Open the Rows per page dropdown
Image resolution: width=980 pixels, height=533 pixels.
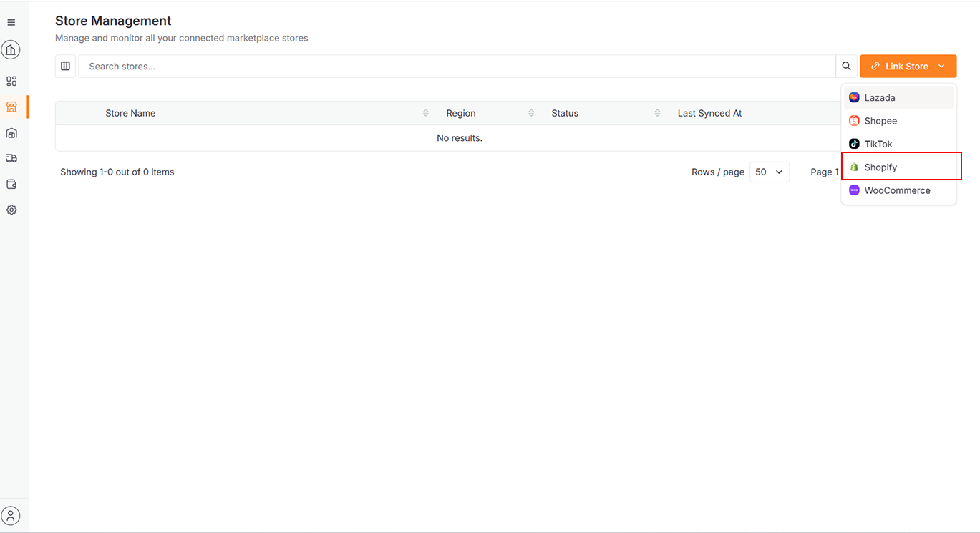tap(769, 172)
